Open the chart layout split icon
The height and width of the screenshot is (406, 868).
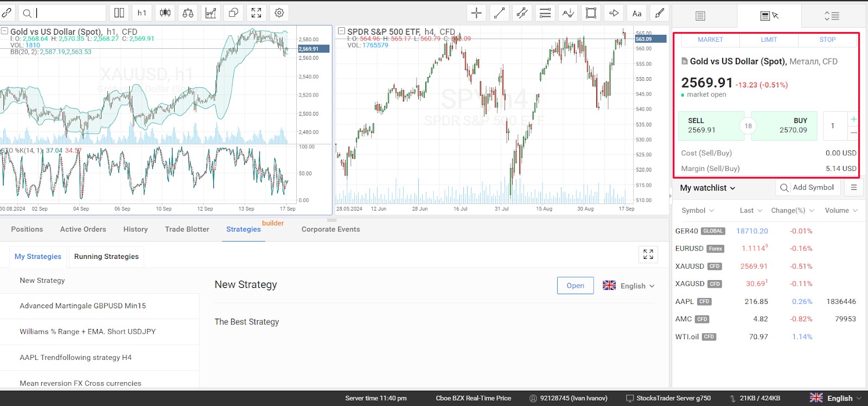[x=119, y=13]
